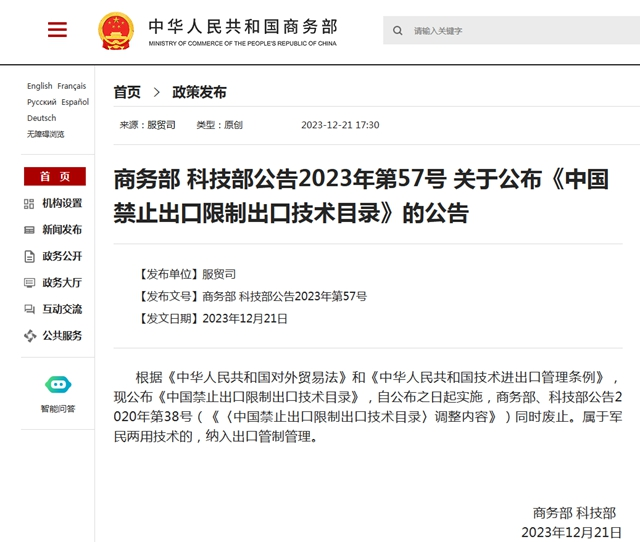Click the 政务公开 document icon

click(x=29, y=256)
